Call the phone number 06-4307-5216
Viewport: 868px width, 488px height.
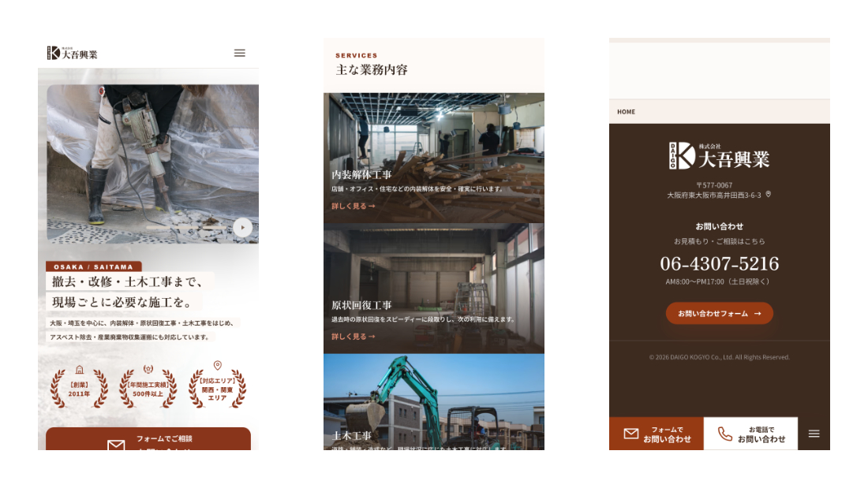click(x=719, y=263)
